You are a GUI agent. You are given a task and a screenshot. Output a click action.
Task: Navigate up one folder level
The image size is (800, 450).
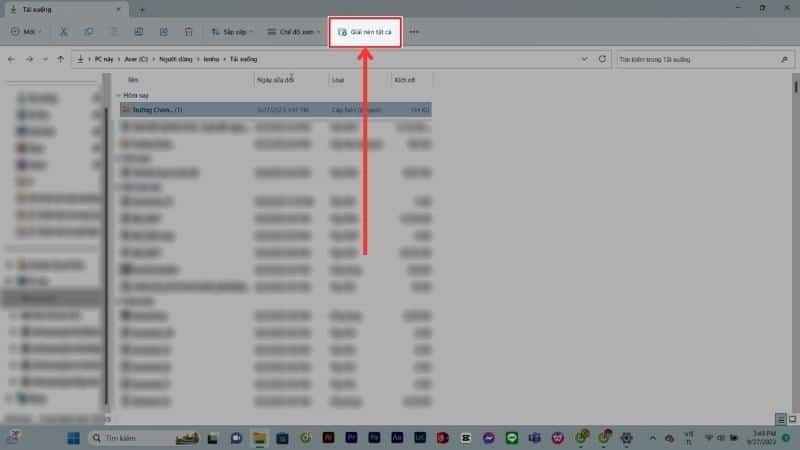click(61, 59)
